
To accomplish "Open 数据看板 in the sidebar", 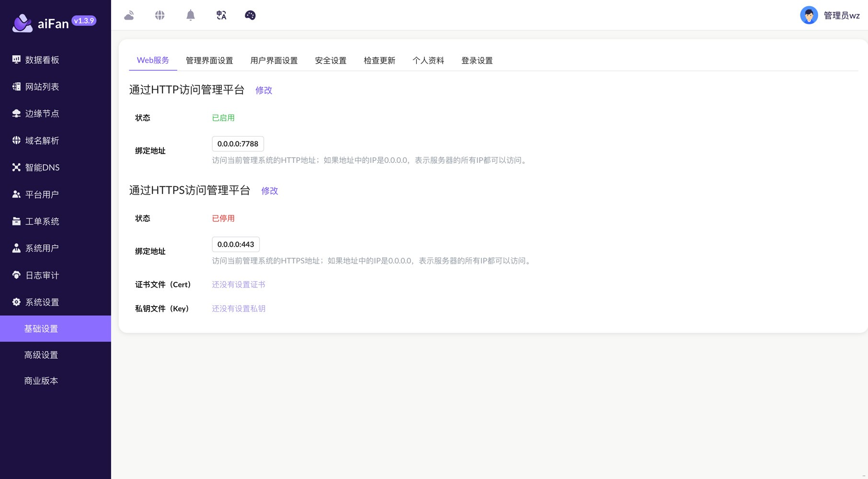I will click(x=42, y=60).
